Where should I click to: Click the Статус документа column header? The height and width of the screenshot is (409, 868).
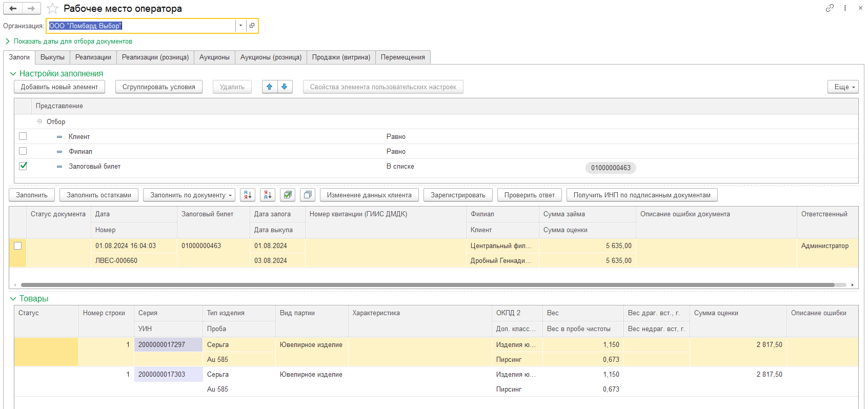[58, 214]
